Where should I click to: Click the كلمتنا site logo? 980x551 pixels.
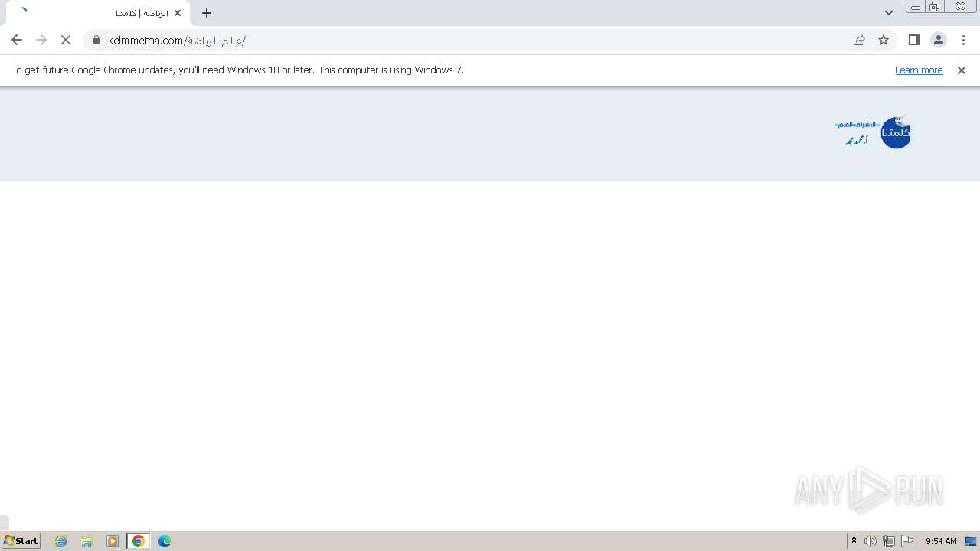click(x=873, y=132)
